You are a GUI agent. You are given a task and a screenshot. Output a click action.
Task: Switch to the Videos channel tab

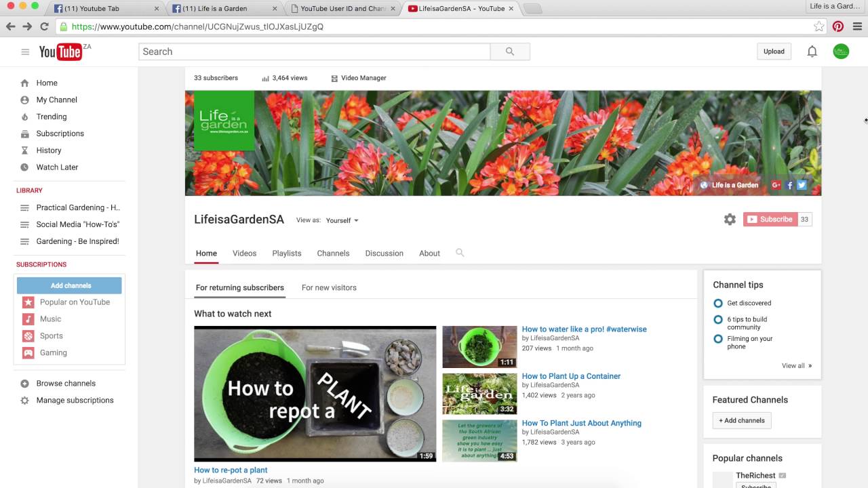tap(244, 253)
